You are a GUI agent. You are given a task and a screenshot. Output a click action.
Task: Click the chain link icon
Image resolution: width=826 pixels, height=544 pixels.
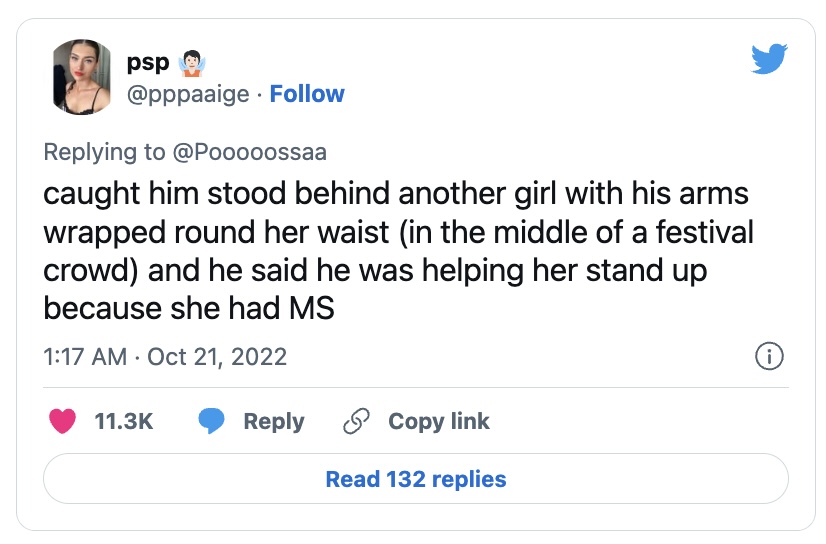pos(356,421)
